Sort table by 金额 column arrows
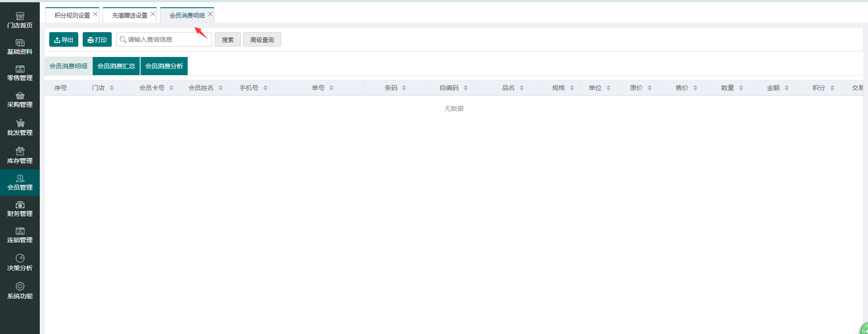Image resolution: width=868 pixels, height=334 pixels. coord(787,88)
